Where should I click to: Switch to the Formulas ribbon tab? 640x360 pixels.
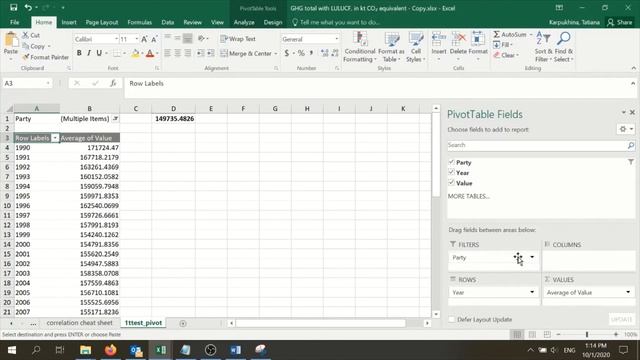coord(140,22)
